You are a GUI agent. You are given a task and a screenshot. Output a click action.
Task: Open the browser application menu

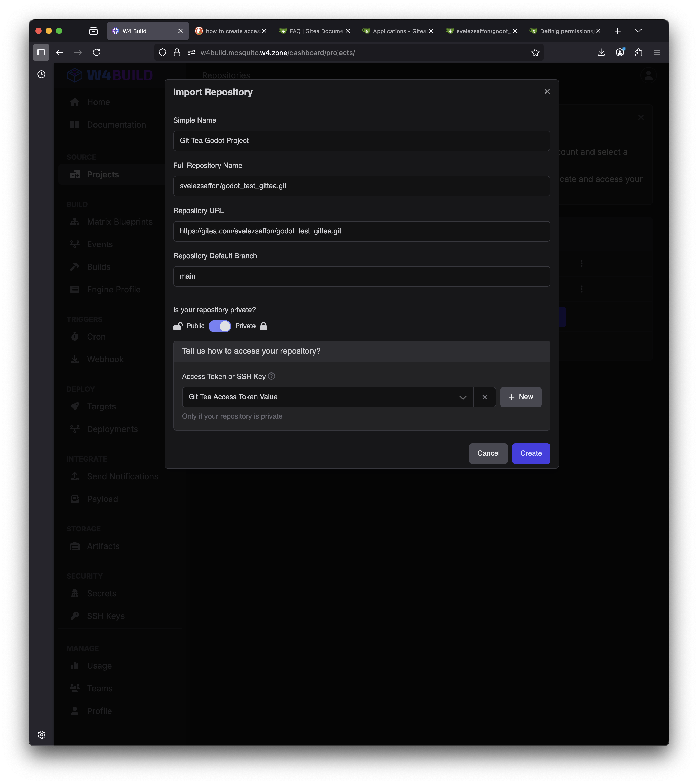tap(657, 53)
